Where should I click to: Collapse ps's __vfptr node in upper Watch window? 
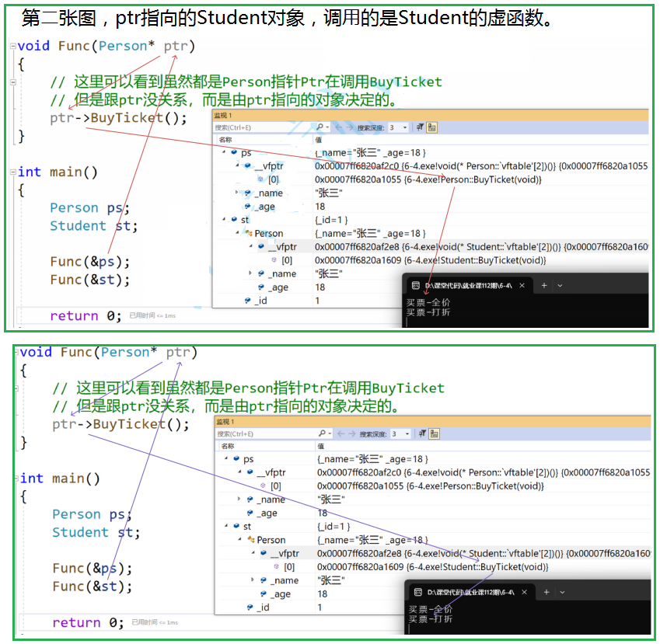[x=237, y=165]
